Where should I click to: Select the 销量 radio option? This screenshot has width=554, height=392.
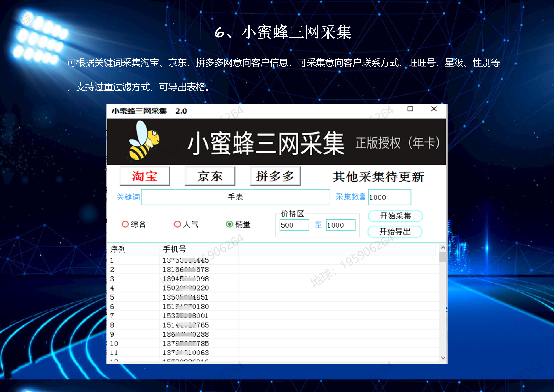pos(238,224)
